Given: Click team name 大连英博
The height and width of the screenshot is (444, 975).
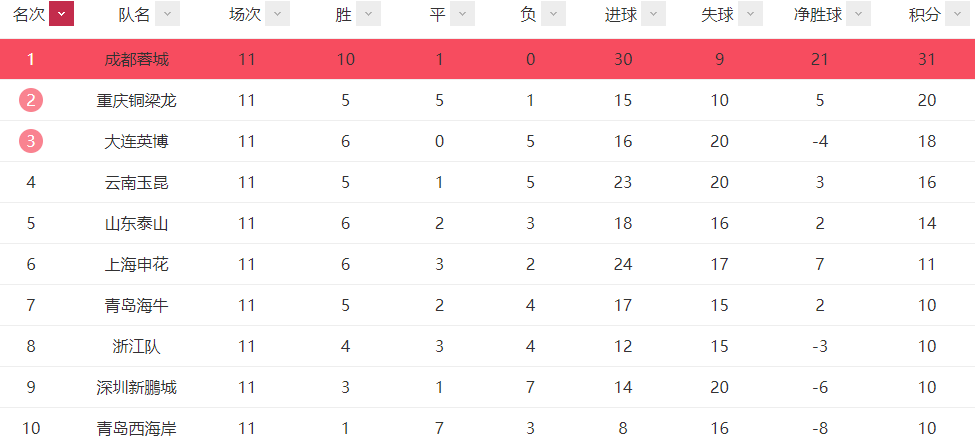Looking at the screenshot, I should click(137, 141).
